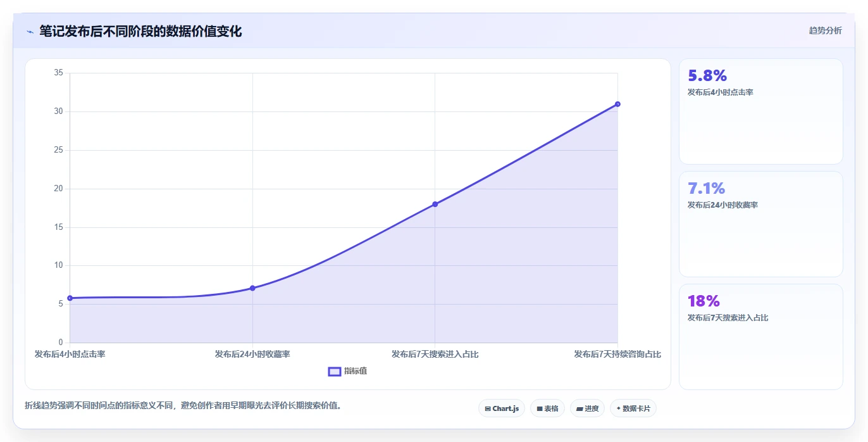Click the sparkle icon in the 数据卡片 tag

click(x=619, y=408)
